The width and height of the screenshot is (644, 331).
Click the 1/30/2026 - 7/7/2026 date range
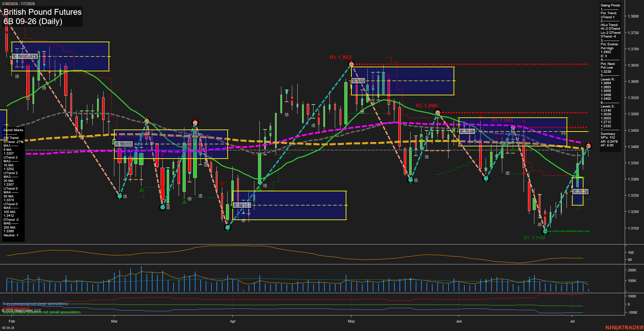point(18,4)
